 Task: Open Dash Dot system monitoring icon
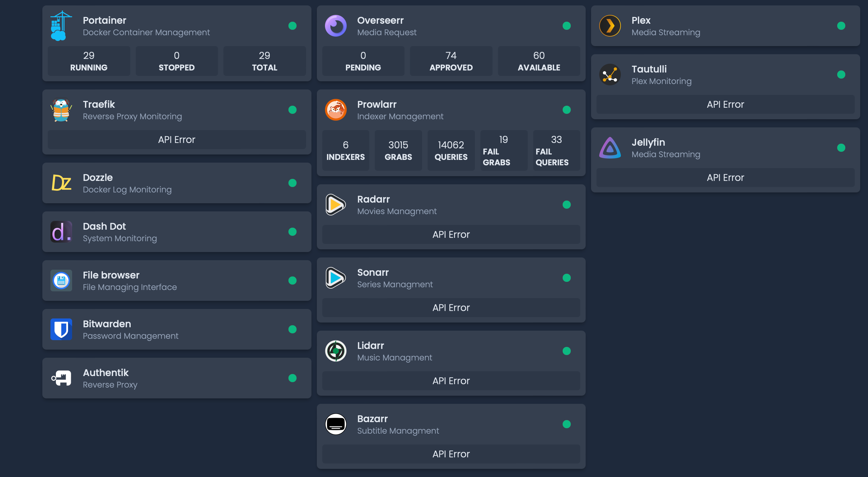tap(61, 232)
